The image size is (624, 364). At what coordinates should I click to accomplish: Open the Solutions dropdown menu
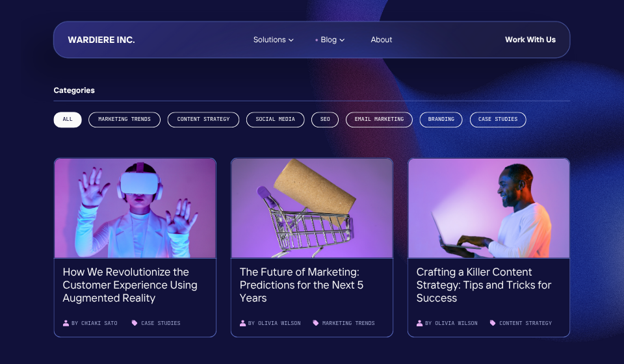pos(274,40)
